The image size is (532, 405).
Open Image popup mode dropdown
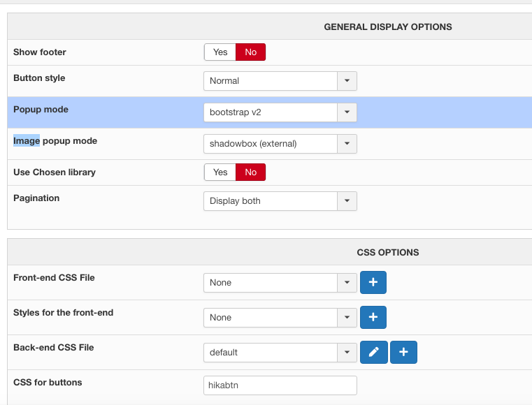click(280, 144)
